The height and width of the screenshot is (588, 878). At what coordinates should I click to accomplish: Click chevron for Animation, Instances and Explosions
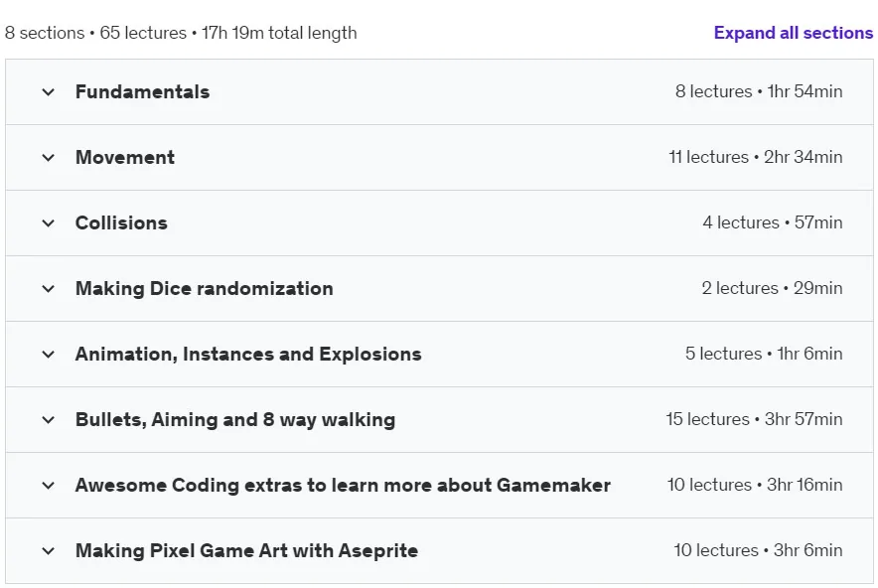click(x=48, y=354)
